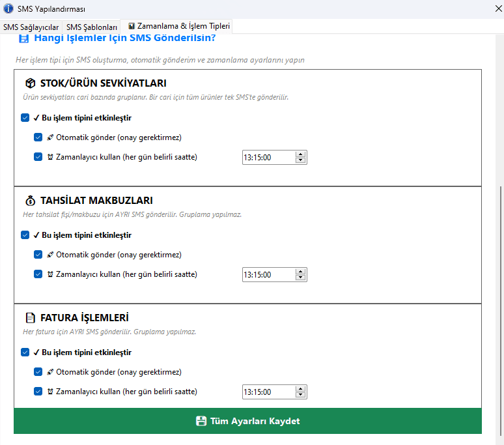The image size is (504, 445).
Task: Click the Fatura İşlemleri time input field
Action: click(268, 392)
